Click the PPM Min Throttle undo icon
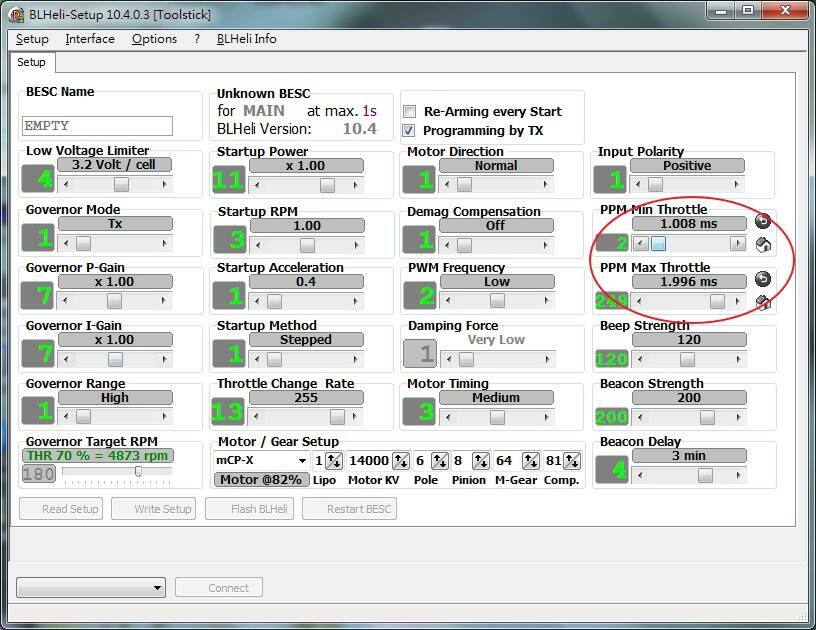Image resolution: width=816 pixels, height=630 pixels. point(763,222)
